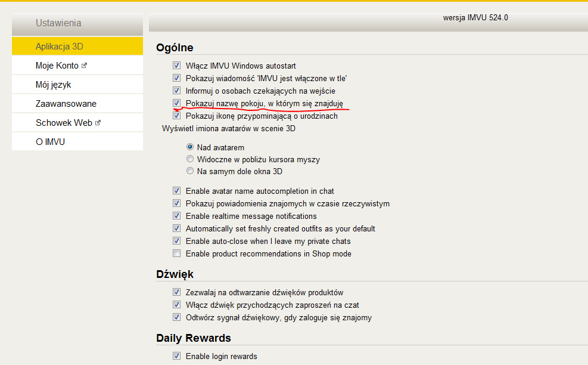The image size is (588, 365).
Task: Toggle avatar name autocompletion in chat
Action: tap(176, 191)
